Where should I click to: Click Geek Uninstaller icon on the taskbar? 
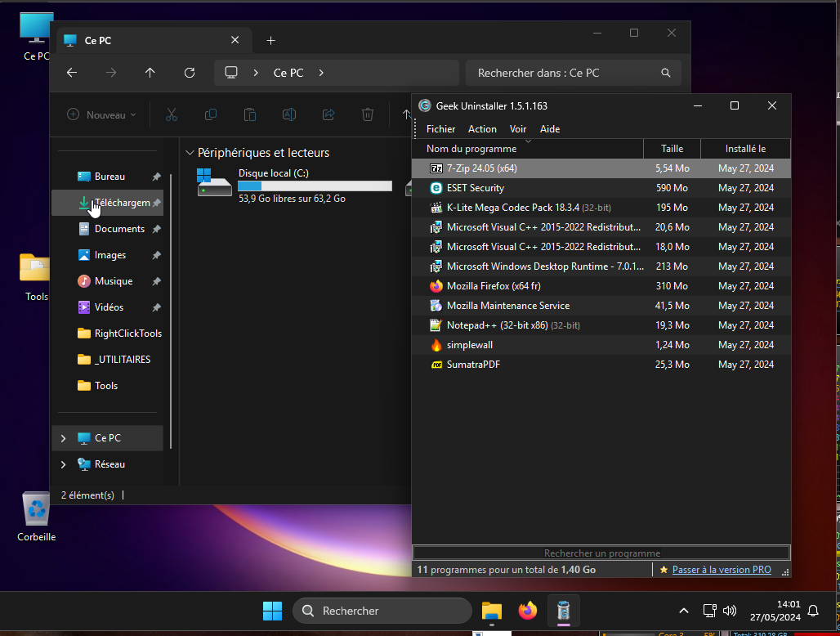pyautogui.click(x=564, y=611)
